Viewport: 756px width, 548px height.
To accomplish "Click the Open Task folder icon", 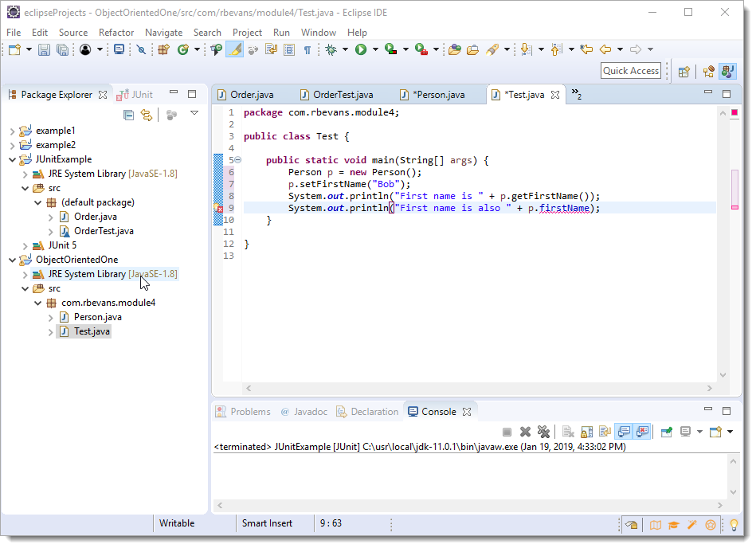I will 472,49.
